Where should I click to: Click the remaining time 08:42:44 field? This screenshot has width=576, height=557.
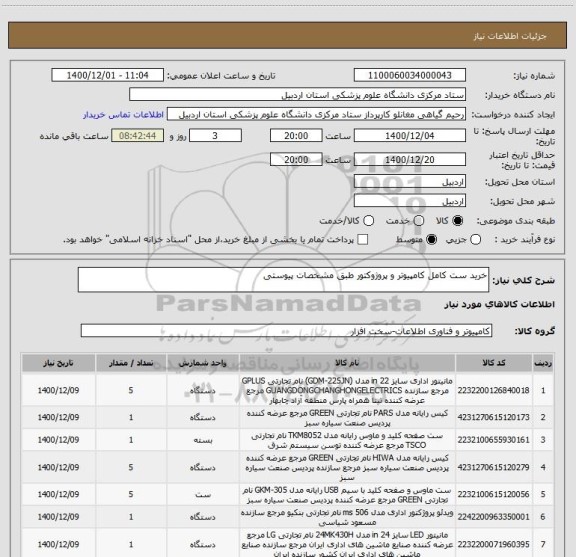tap(138, 136)
